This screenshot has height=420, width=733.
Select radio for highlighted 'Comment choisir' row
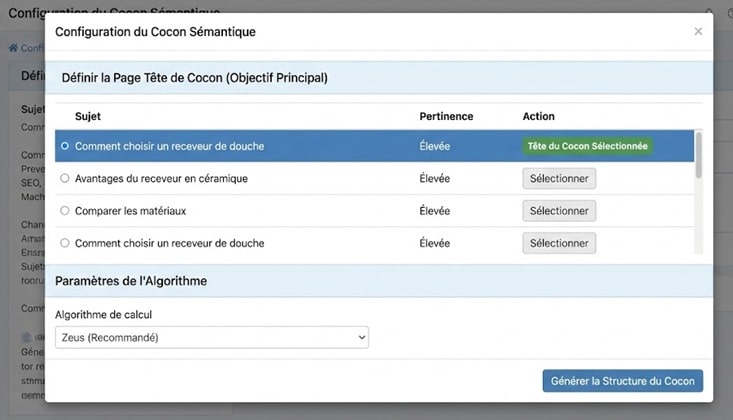[x=65, y=146]
